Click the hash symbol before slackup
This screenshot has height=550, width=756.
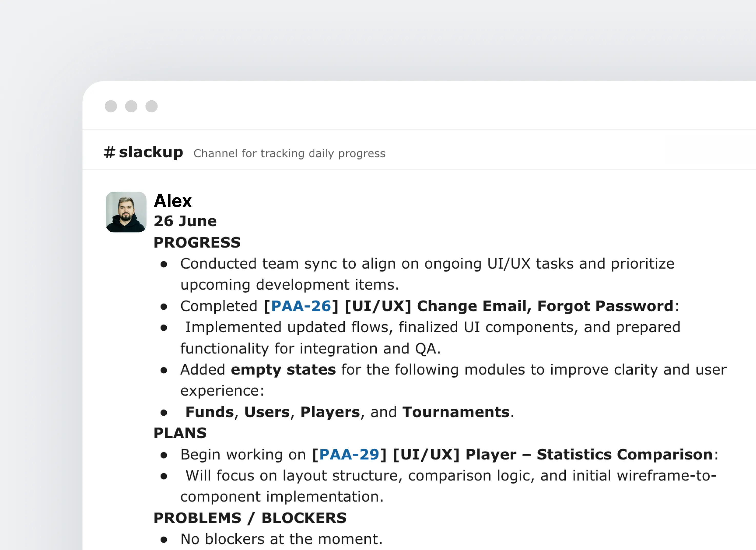tap(109, 152)
